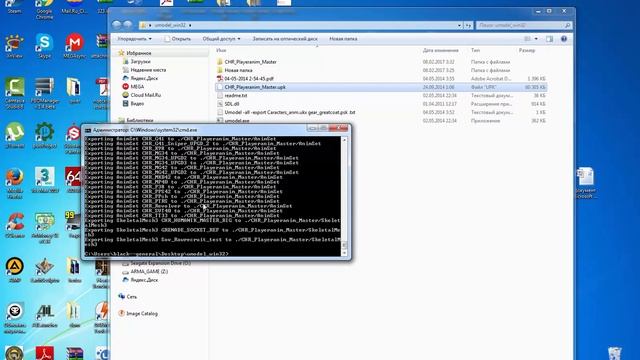
Task: Select the Новая папка folder row
Action: pyautogui.click(x=380, y=70)
